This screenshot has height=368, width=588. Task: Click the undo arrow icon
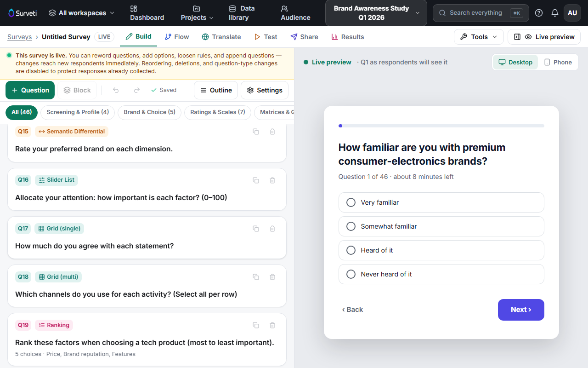[x=116, y=90]
